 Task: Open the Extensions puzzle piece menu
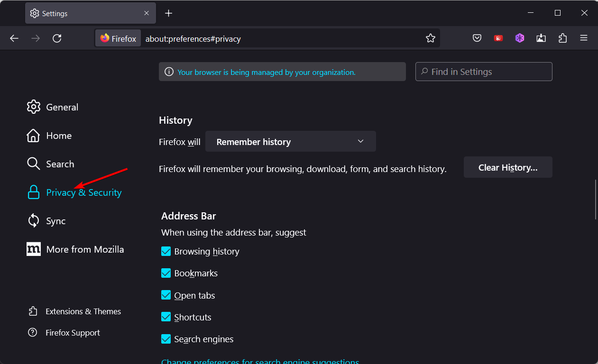pos(563,38)
